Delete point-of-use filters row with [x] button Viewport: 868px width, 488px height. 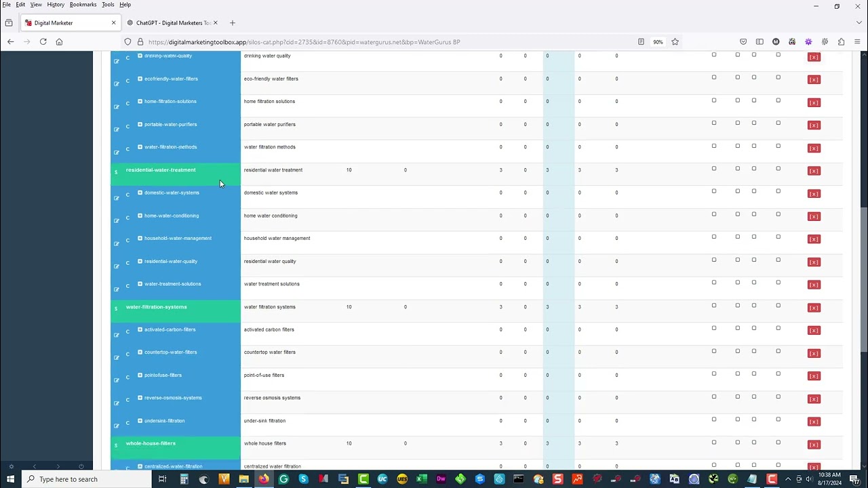coord(814,376)
